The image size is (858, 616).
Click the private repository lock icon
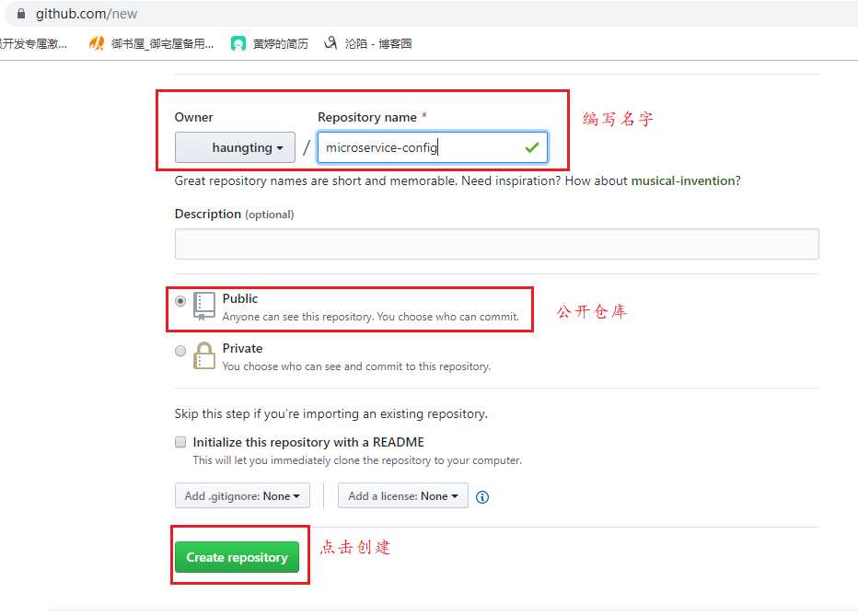[203, 355]
